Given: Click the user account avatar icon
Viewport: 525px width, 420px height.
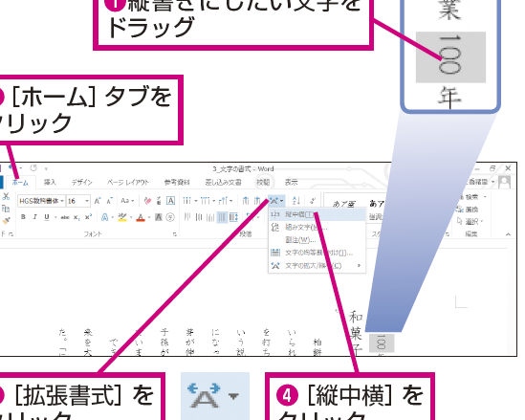Looking at the screenshot, I should pos(505,182).
